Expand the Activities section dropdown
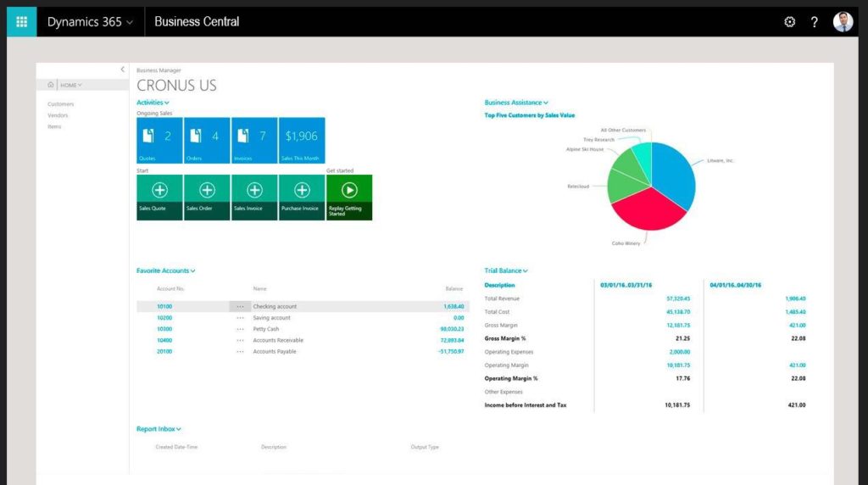The height and width of the screenshot is (485, 868). click(x=153, y=103)
